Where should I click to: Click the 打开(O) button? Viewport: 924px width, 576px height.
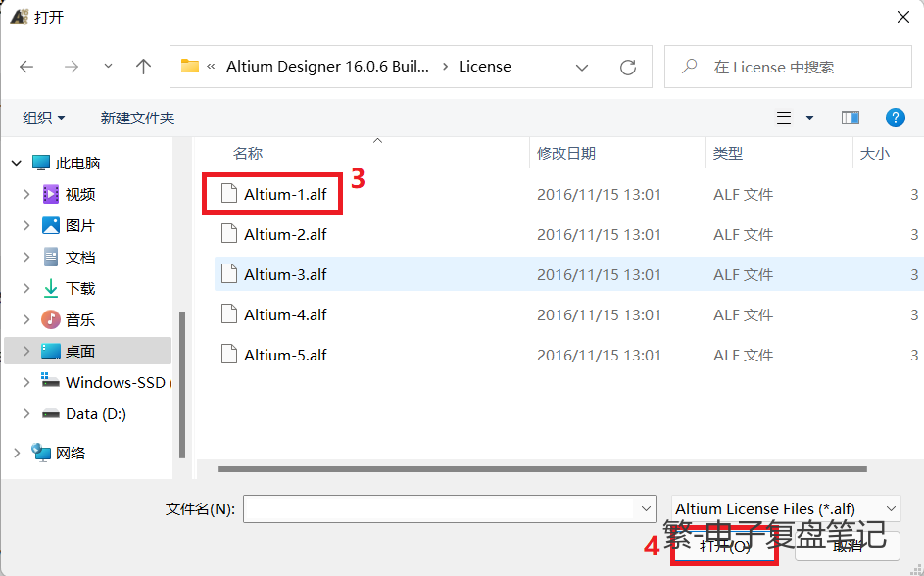[725, 547]
